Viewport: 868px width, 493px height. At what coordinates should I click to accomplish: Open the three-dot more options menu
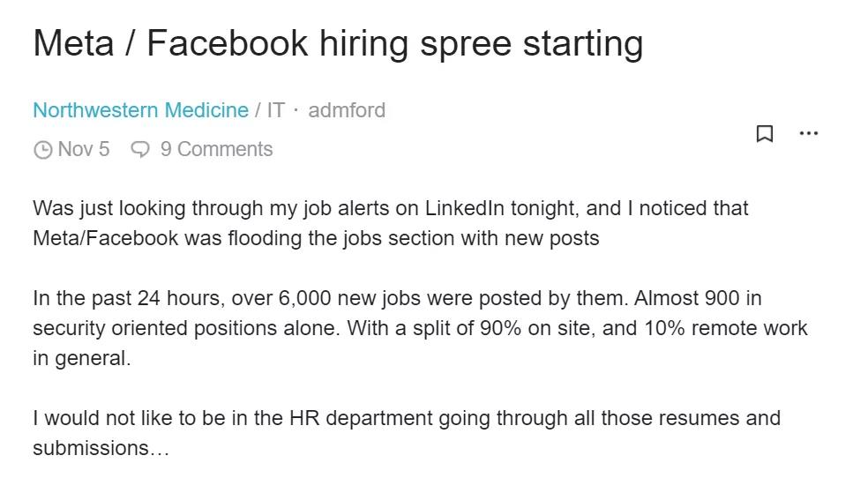(x=809, y=133)
